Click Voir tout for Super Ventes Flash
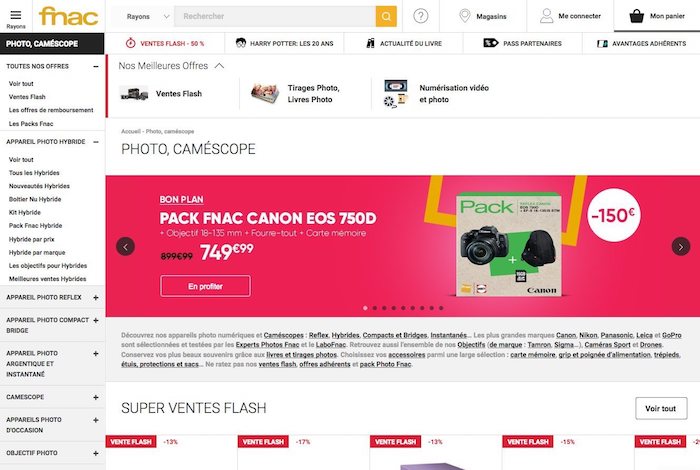Image resolution: width=700 pixels, height=470 pixels. click(x=661, y=408)
